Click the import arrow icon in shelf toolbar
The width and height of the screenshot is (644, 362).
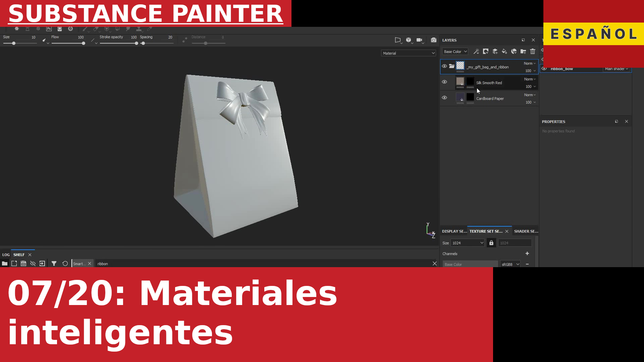(42, 263)
